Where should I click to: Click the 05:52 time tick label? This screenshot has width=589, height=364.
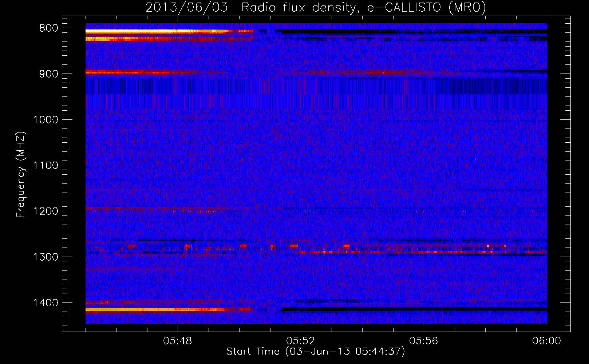(301, 341)
